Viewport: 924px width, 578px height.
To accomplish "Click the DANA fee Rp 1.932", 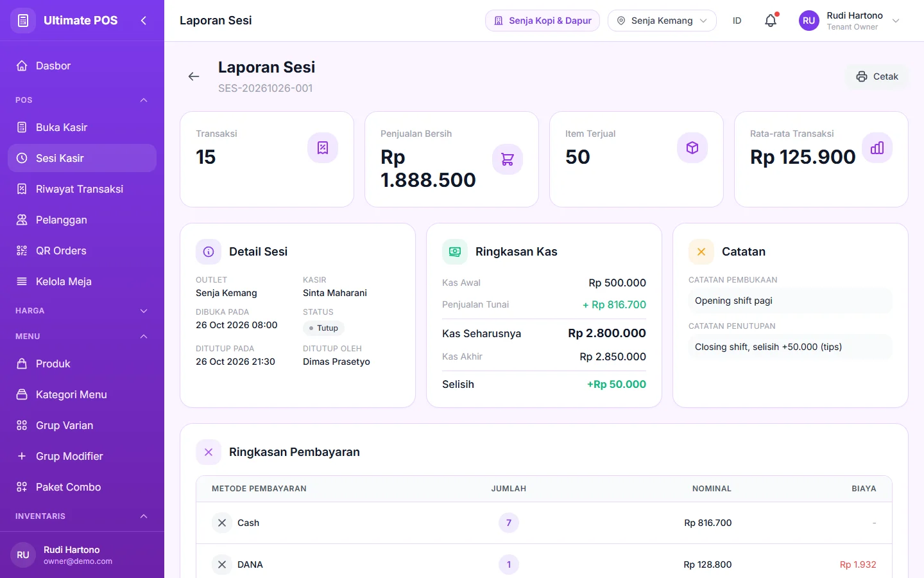I will point(858,565).
